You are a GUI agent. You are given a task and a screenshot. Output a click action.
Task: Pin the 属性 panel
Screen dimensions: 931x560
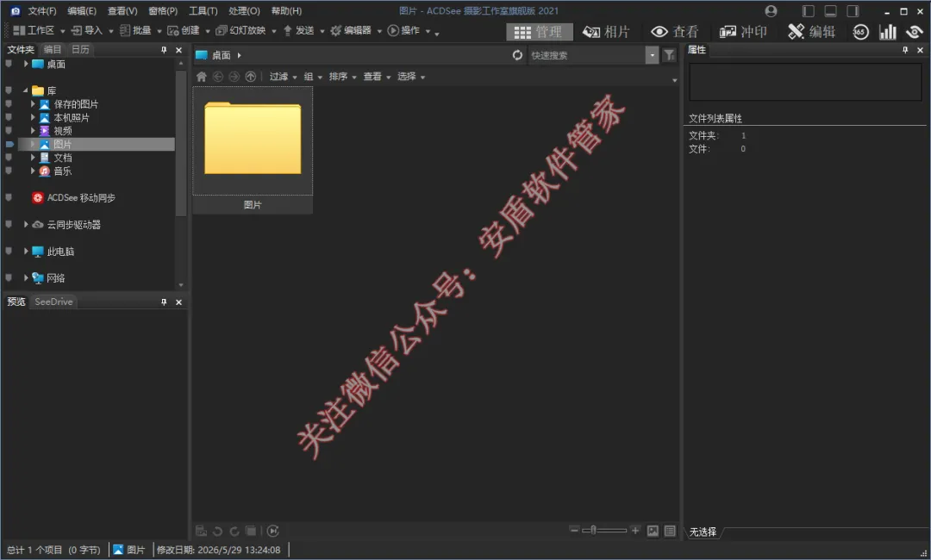[x=905, y=50]
